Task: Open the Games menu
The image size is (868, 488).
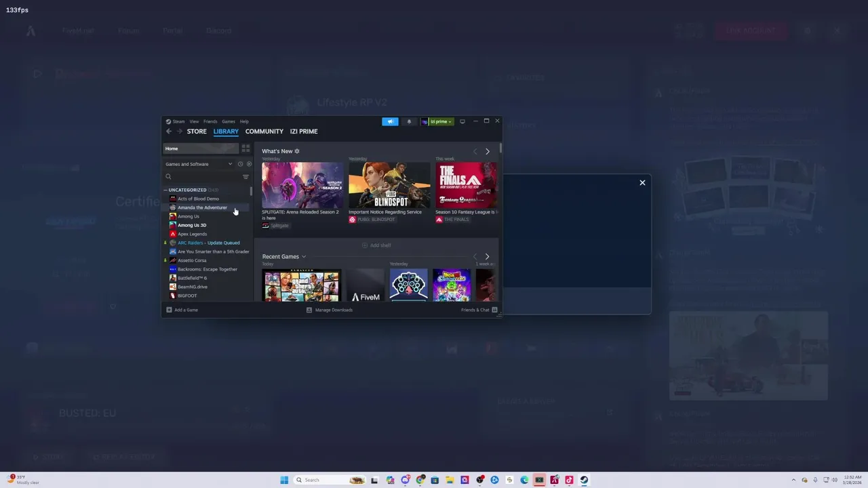Action: coord(229,121)
